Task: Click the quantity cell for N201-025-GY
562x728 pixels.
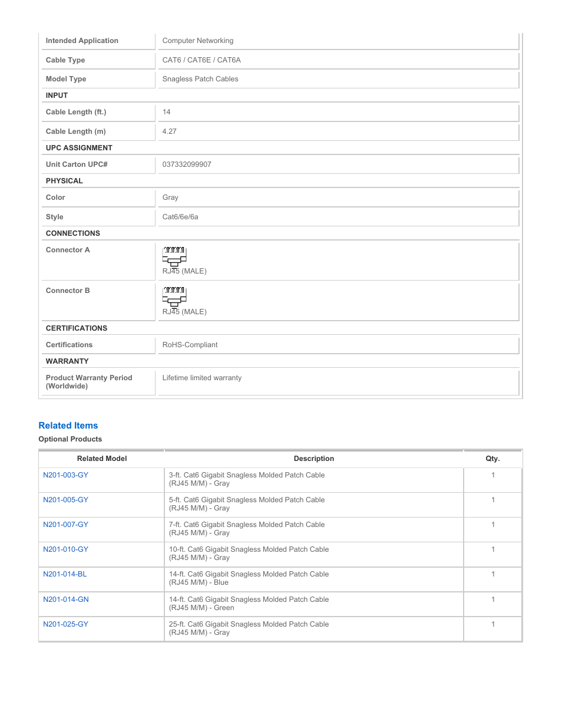Action: click(x=493, y=629)
